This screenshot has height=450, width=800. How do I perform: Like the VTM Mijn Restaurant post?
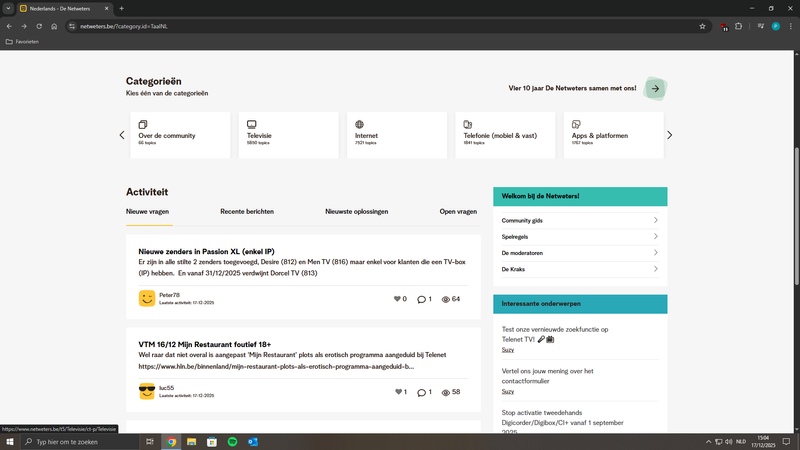tap(397, 392)
